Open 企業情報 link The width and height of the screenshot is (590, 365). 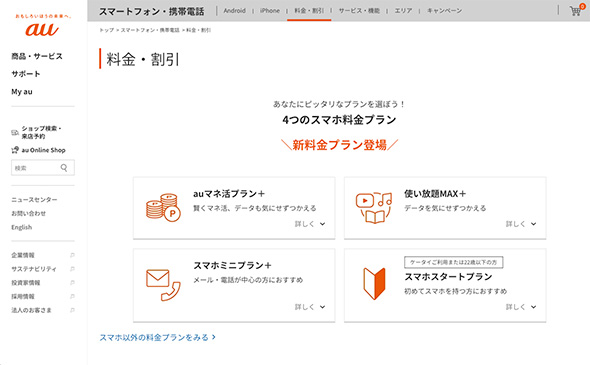[x=23, y=255]
